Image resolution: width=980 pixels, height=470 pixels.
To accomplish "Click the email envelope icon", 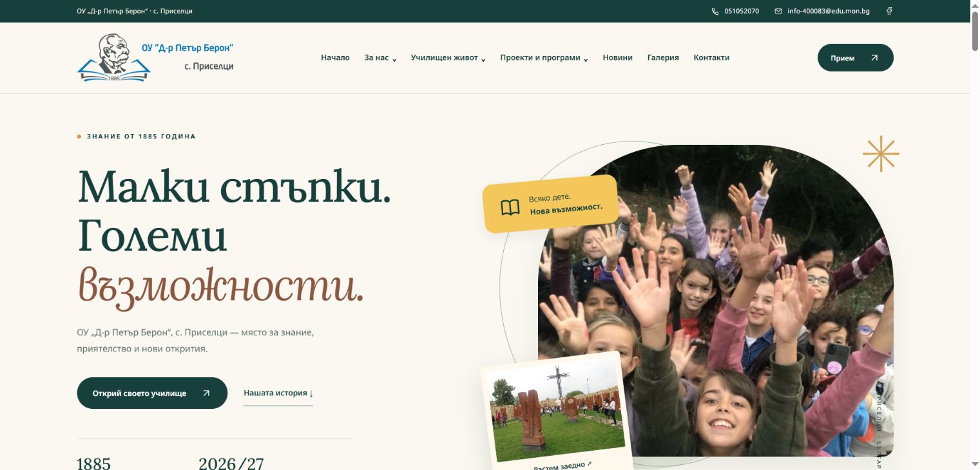I will (778, 11).
